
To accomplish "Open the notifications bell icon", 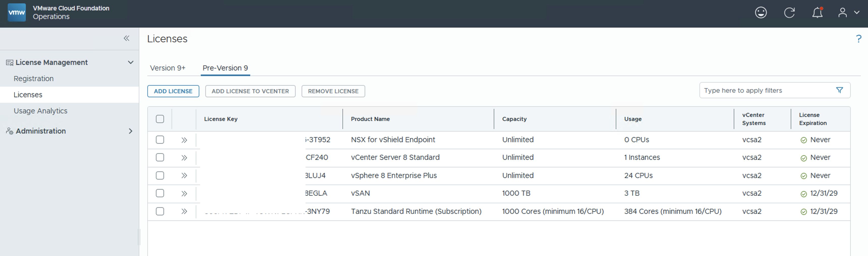I will (x=817, y=13).
